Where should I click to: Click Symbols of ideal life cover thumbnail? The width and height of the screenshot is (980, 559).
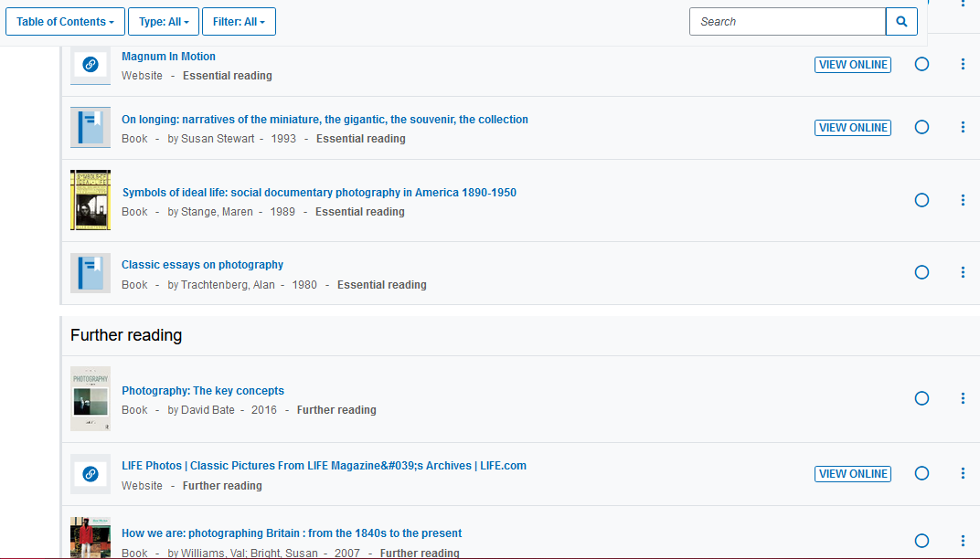91,200
